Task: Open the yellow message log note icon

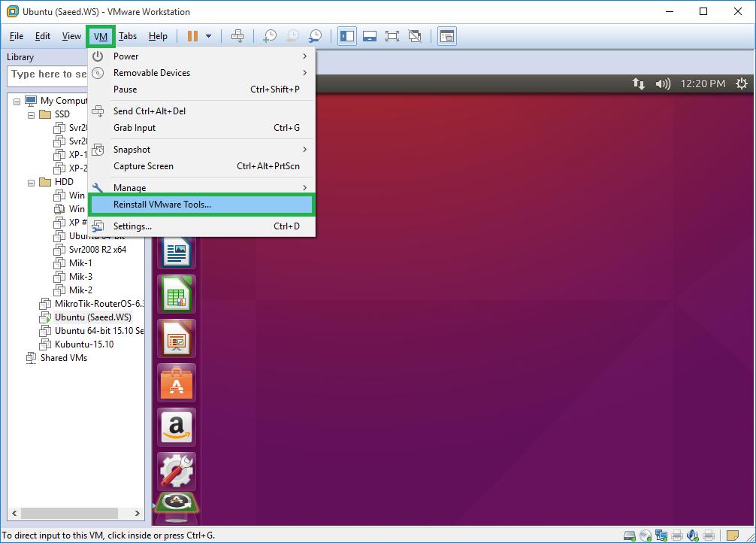Action: 733,535
